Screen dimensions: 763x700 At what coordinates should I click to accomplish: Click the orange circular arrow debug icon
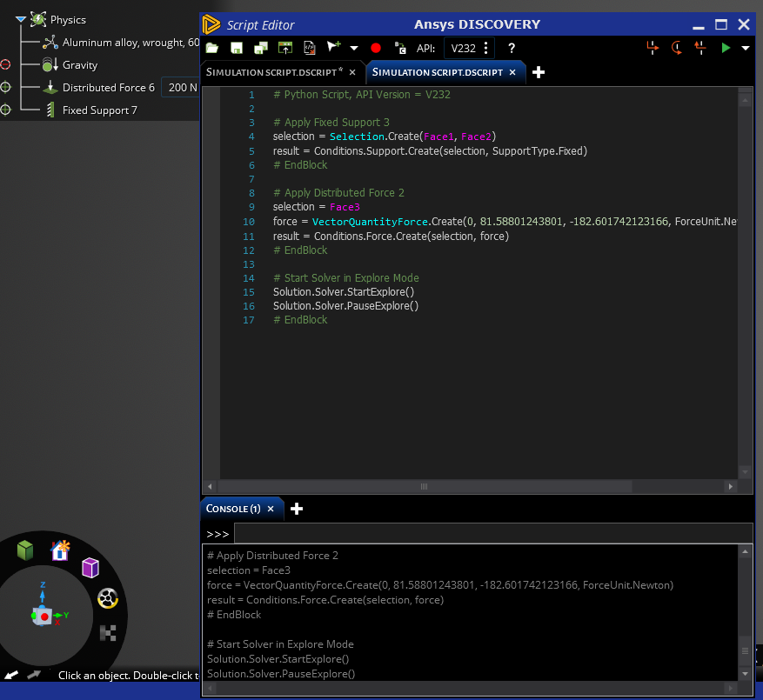676,48
